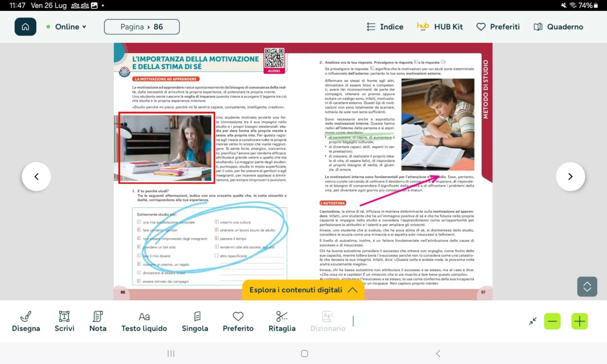607x364 pixels.
Task: Click the Pagina 86 page field
Action: (142, 27)
